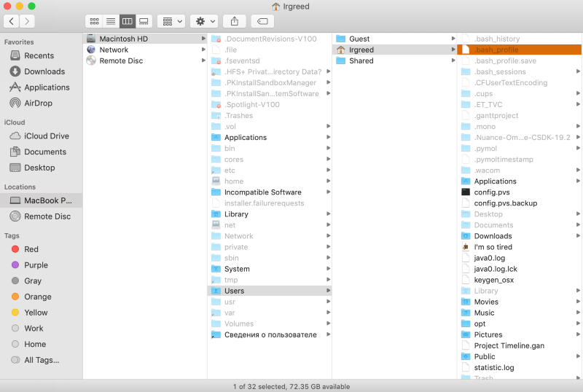Select the config.pvs file
This screenshot has width=583, height=392.
coord(520,192)
